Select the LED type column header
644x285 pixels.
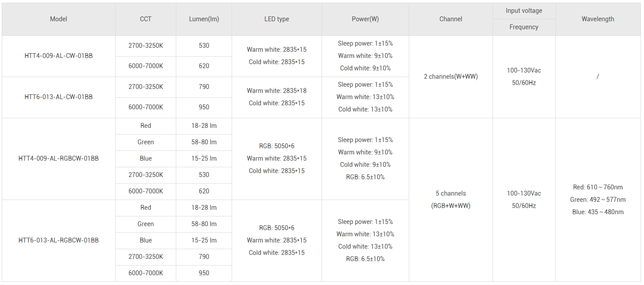tap(276, 19)
